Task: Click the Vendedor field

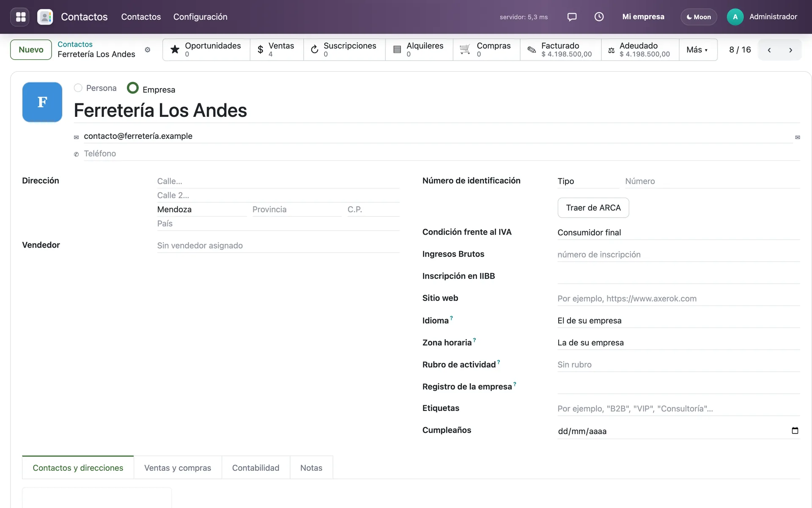Action: pyautogui.click(x=278, y=246)
